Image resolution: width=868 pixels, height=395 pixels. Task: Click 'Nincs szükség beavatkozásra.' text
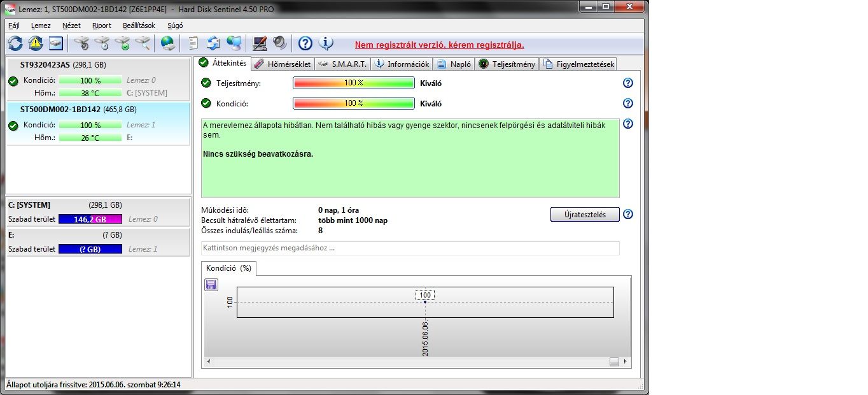click(x=258, y=154)
